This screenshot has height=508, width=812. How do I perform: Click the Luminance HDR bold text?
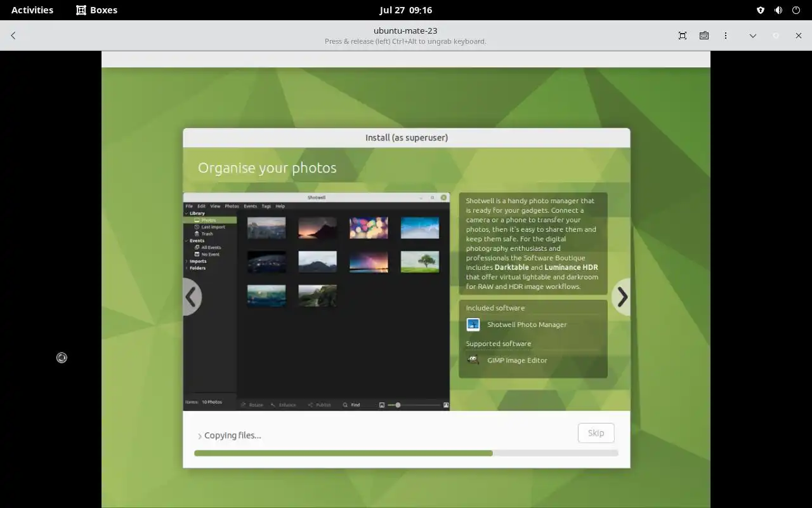(x=571, y=267)
